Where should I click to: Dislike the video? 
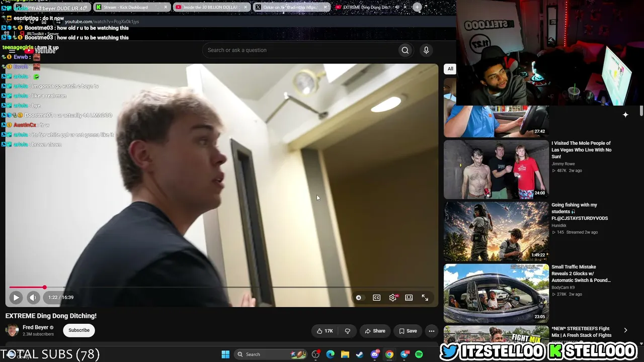[347, 331]
